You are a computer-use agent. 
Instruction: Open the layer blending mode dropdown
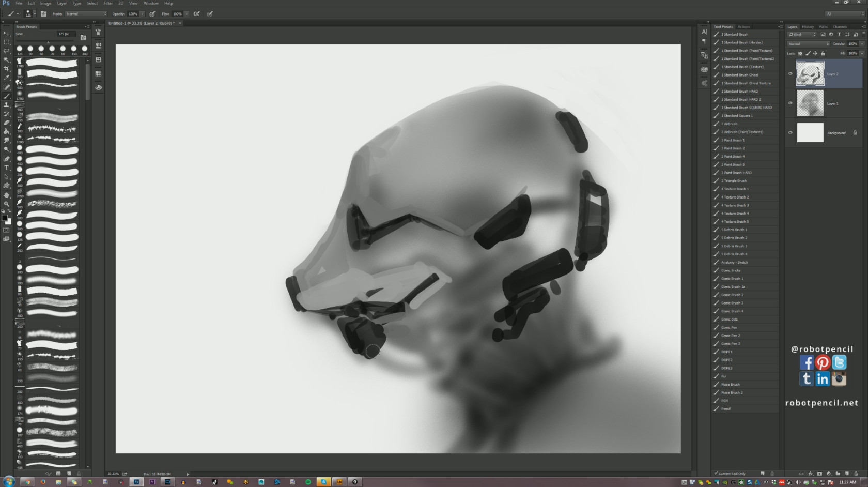tap(808, 44)
